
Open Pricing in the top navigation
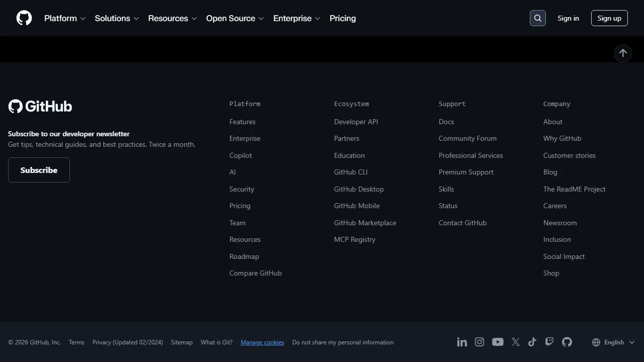pyautogui.click(x=343, y=18)
